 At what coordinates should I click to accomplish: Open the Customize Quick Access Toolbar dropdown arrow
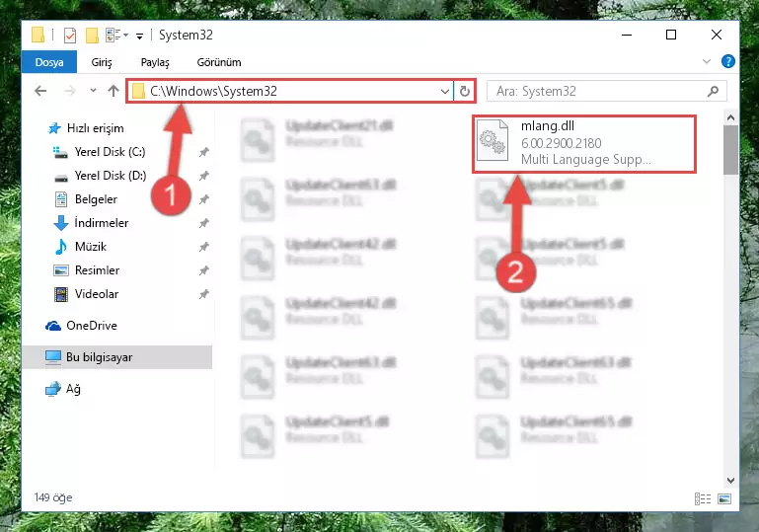tap(139, 36)
